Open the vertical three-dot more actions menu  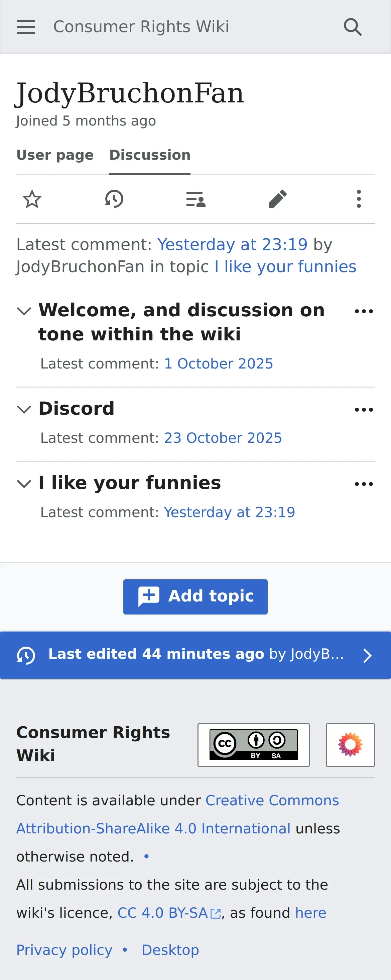coord(359,199)
